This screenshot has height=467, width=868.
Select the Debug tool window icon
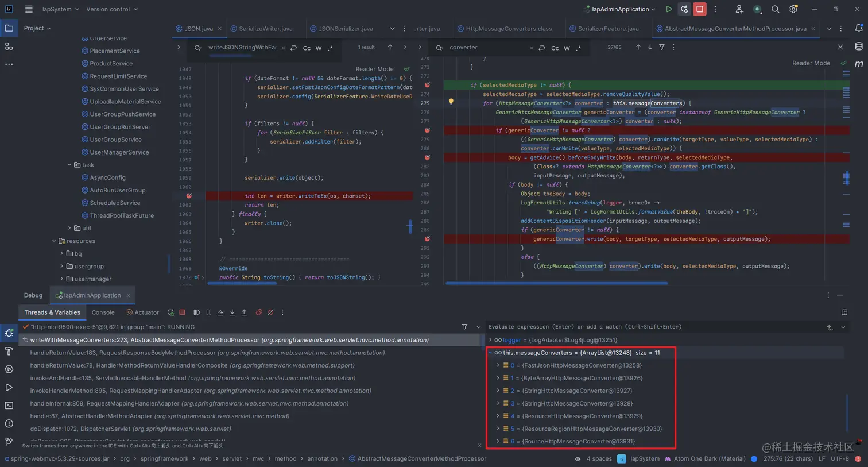[x=9, y=332]
